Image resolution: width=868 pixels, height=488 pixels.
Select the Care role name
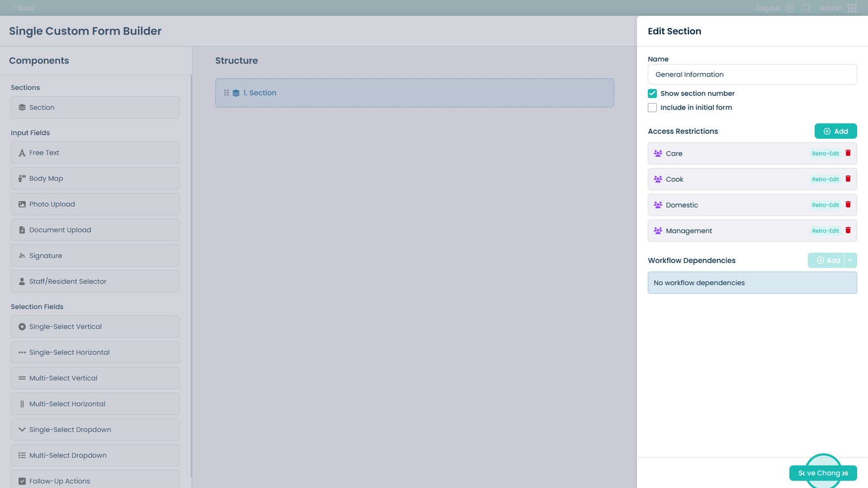point(674,153)
